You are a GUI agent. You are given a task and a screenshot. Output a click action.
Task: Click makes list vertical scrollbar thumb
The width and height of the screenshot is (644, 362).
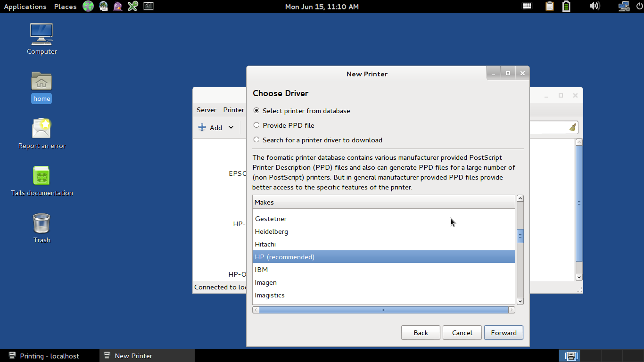click(520, 236)
